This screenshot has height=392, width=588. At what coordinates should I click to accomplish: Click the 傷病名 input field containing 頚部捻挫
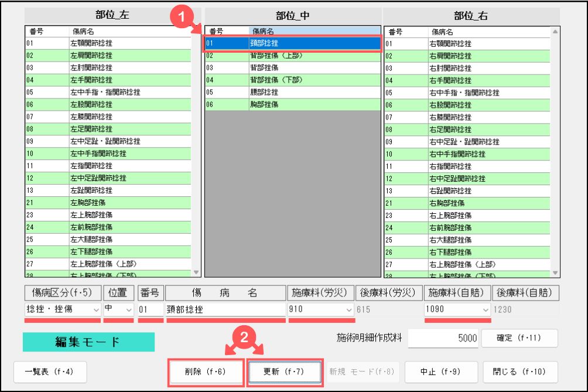(225, 309)
